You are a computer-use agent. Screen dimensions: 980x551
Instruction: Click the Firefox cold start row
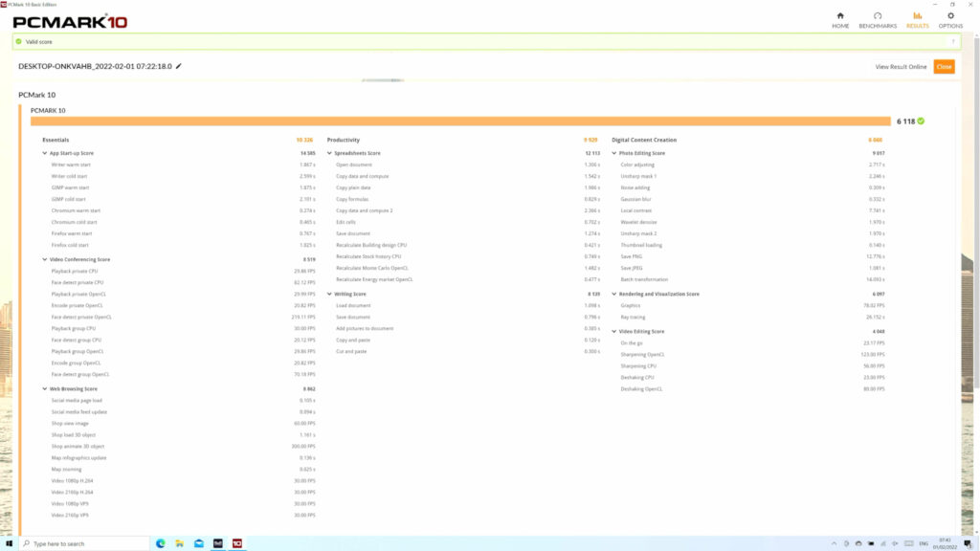pyautogui.click(x=183, y=245)
